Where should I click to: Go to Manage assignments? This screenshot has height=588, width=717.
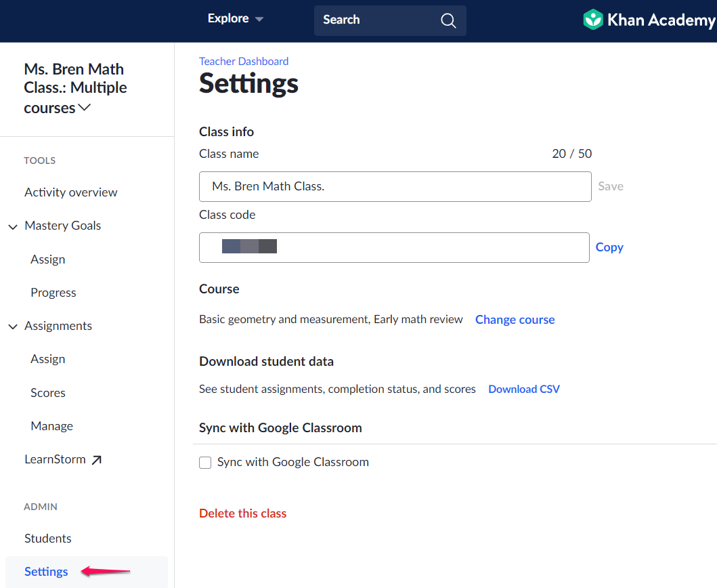52,426
